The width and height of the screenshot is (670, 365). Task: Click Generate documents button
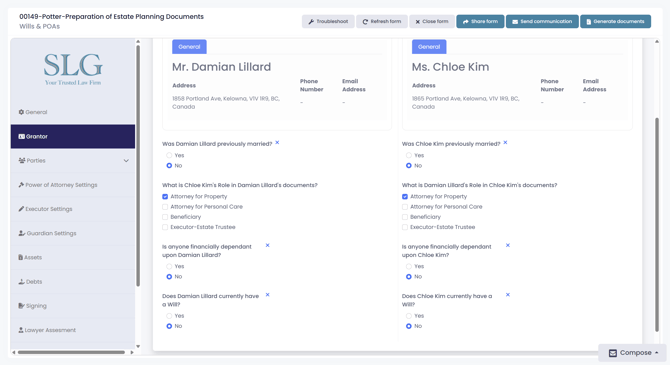click(x=615, y=21)
